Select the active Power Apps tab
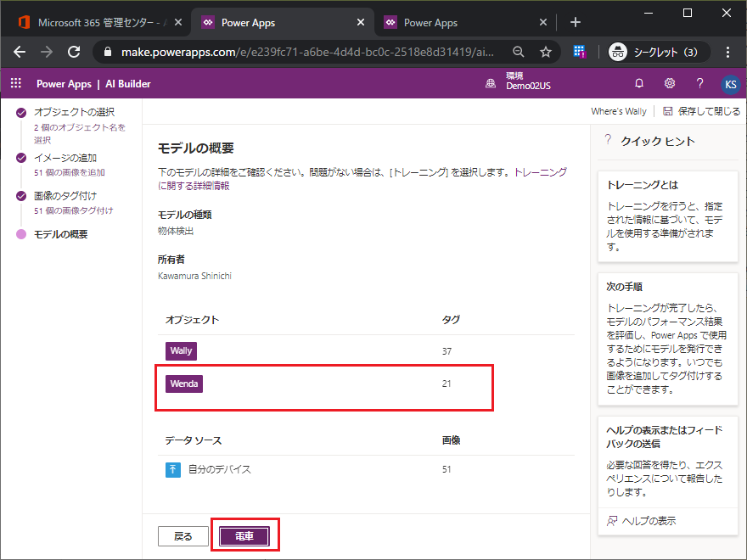Screen dimensions: 747x560 click(x=283, y=22)
